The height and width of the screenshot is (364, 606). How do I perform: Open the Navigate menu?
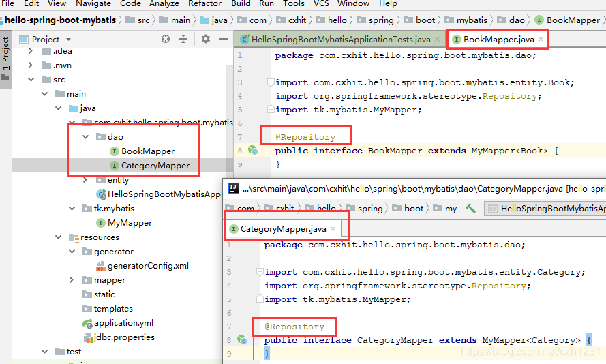pos(93,3)
